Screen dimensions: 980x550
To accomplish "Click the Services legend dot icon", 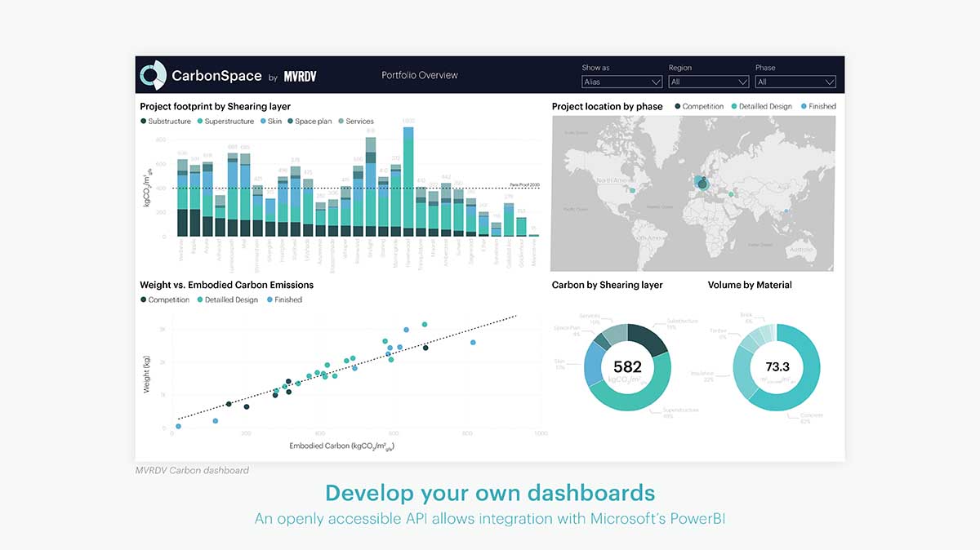I will [341, 121].
